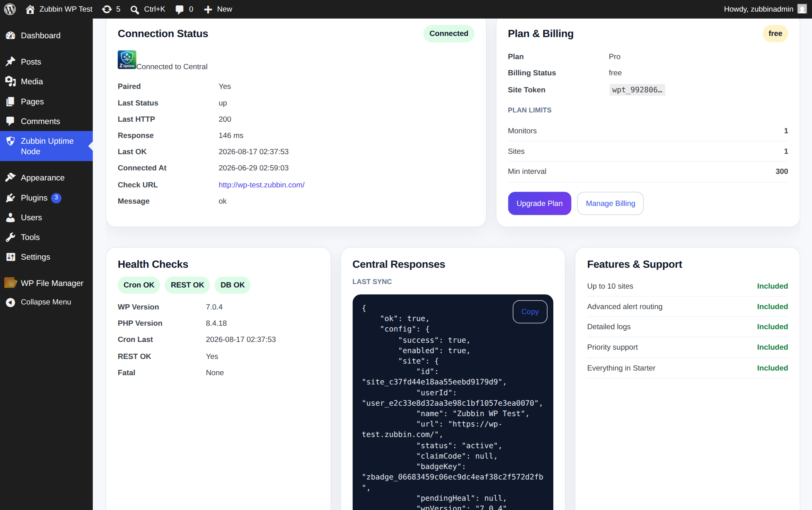Click the Connected At date 2026-06-29 02:59:03
Viewport: 812px width, 510px height.
click(254, 168)
